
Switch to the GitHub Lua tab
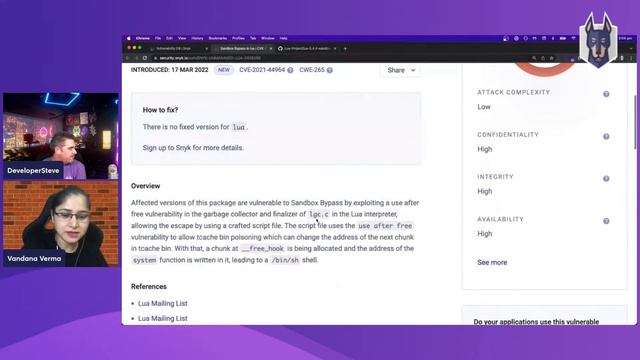pyautogui.click(x=307, y=49)
